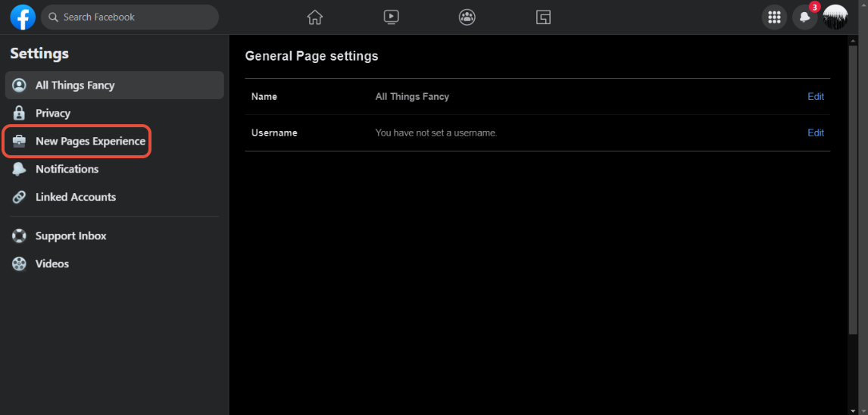The width and height of the screenshot is (868, 415).
Task: Open Videos in settings sidebar
Action: tap(114, 264)
